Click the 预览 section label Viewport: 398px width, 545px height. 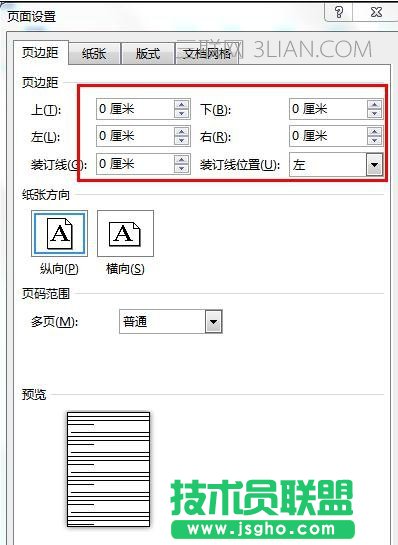(34, 394)
